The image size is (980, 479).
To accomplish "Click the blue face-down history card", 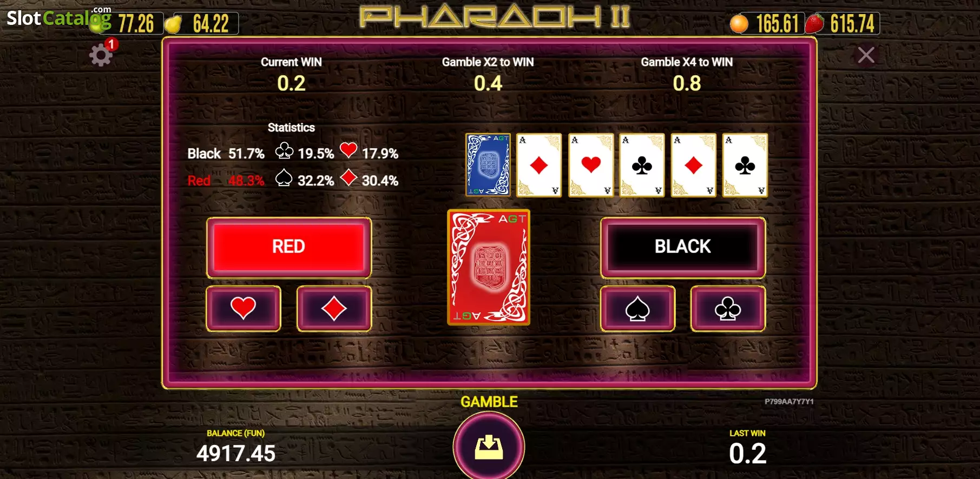I will pyautogui.click(x=488, y=164).
